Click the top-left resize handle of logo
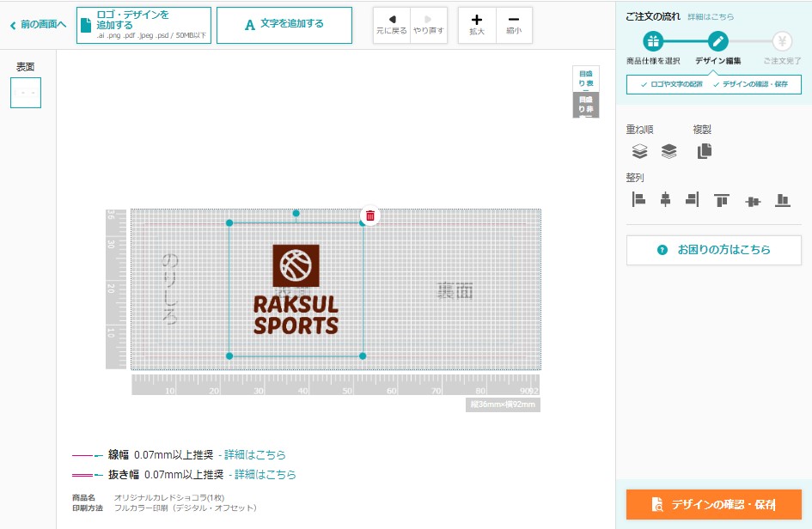This screenshot has height=529, width=812. pyautogui.click(x=229, y=223)
